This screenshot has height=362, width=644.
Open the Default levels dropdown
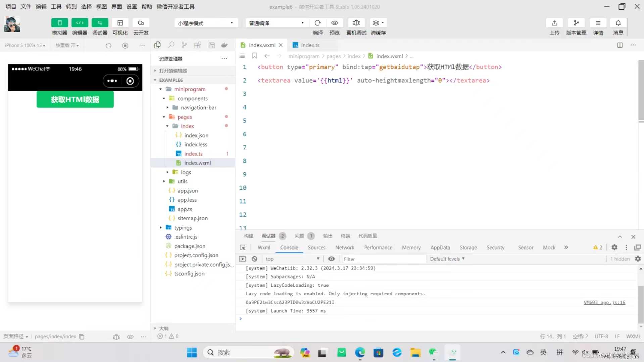[x=447, y=259]
